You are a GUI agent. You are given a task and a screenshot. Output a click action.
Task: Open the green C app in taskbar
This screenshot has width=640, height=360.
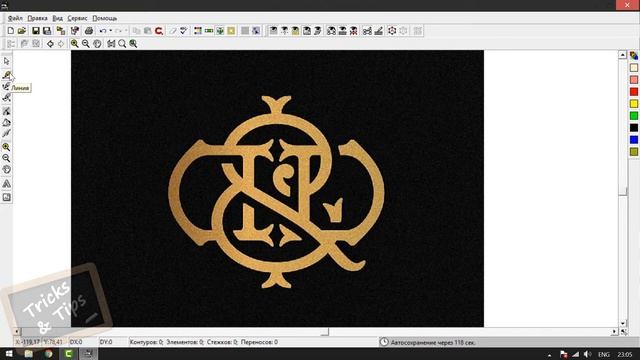(69, 354)
